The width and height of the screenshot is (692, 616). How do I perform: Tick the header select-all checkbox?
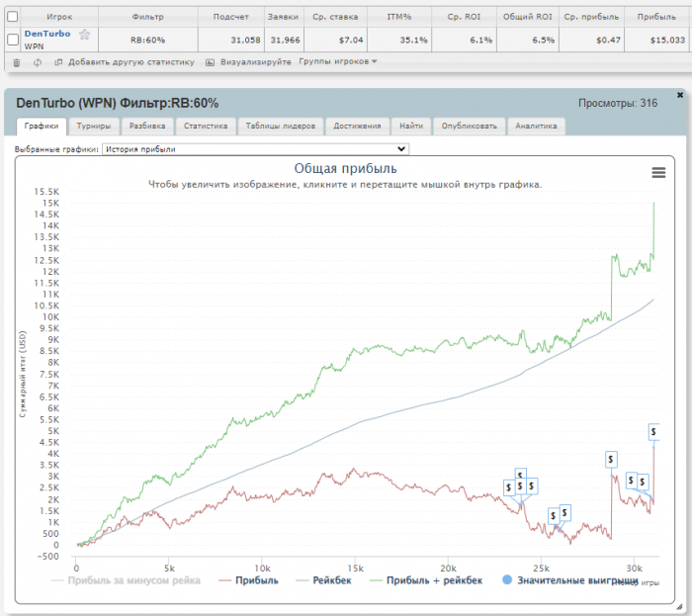click(x=13, y=17)
